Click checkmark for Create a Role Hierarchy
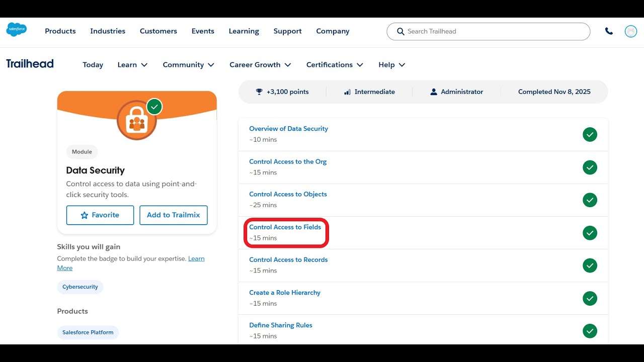644x362 pixels. (x=590, y=298)
